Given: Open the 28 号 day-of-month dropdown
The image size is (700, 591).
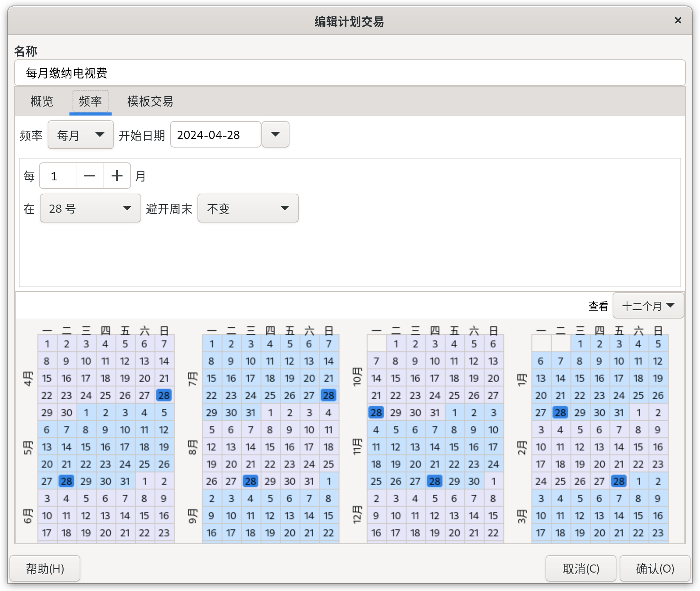Looking at the screenshot, I should pyautogui.click(x=90, y=208).
